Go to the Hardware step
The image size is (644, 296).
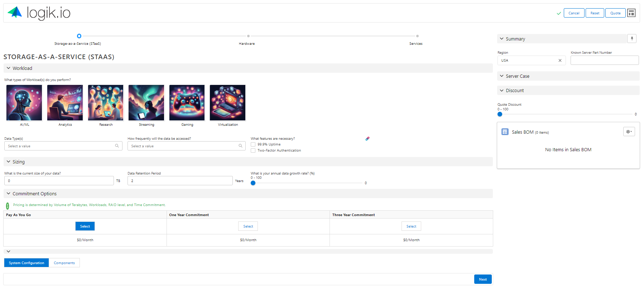pyautogui.click(x=248, y=36)
